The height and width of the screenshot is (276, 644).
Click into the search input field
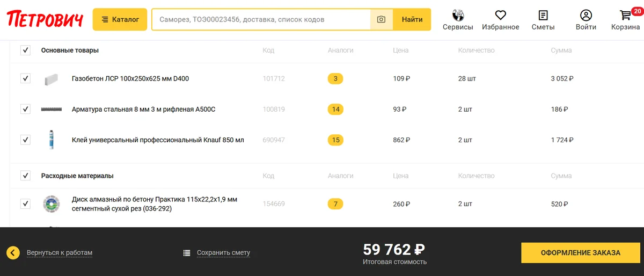[261, 19]
